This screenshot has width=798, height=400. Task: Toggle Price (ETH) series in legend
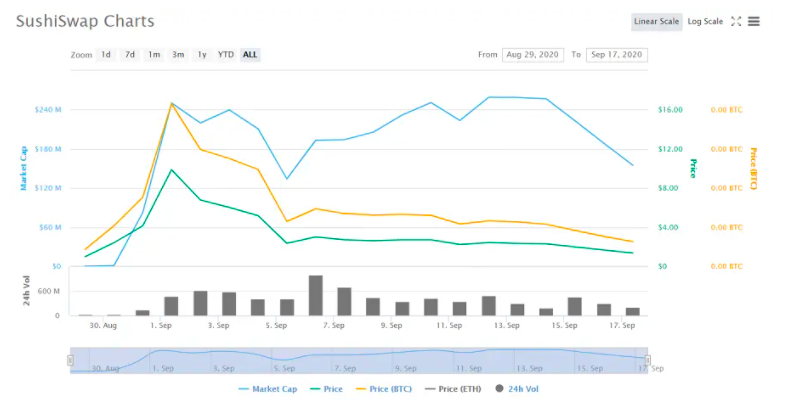click(453, 389)
